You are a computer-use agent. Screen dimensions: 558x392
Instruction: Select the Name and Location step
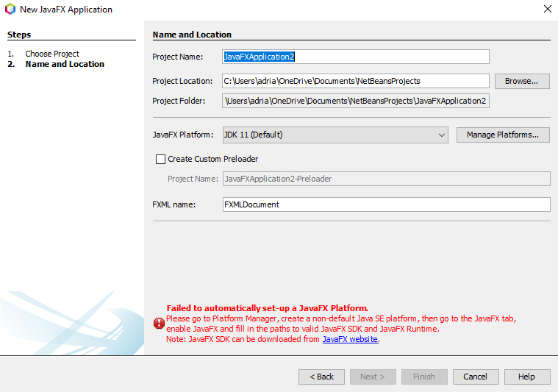65,64
